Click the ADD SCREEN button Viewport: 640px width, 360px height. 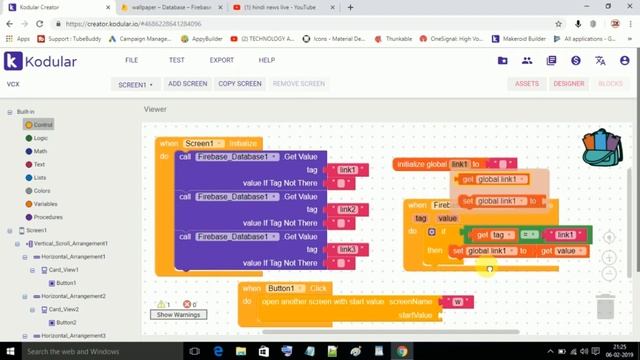[x=188, y=84]
